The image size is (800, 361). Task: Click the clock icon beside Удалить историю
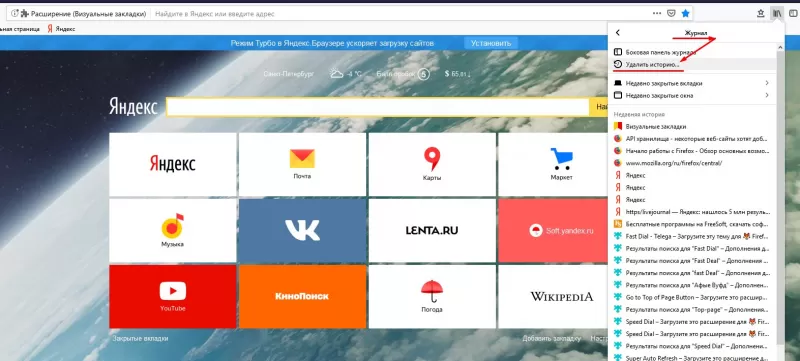tap(617, 64)
